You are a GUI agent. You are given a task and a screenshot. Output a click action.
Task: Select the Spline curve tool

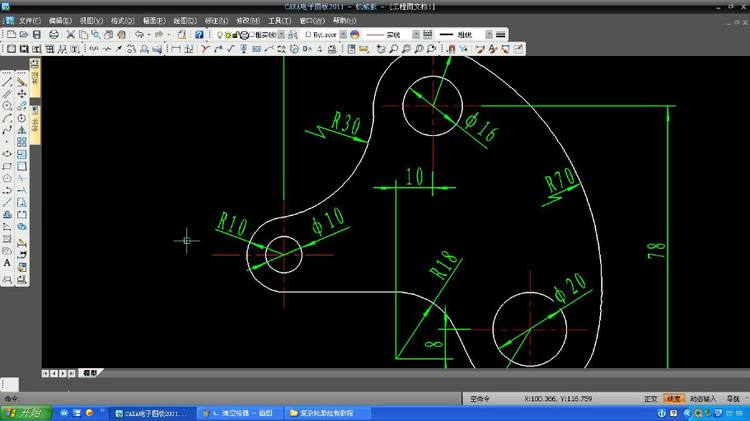click(7, 130)
